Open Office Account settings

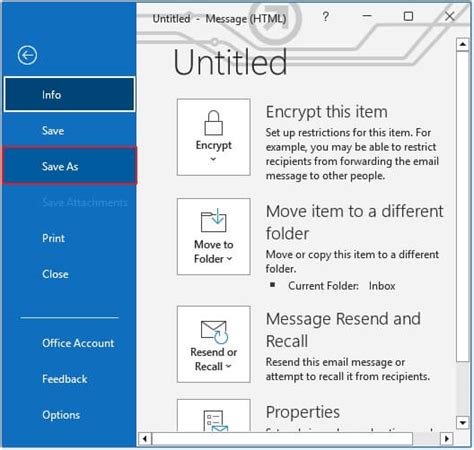coord(70,343)
